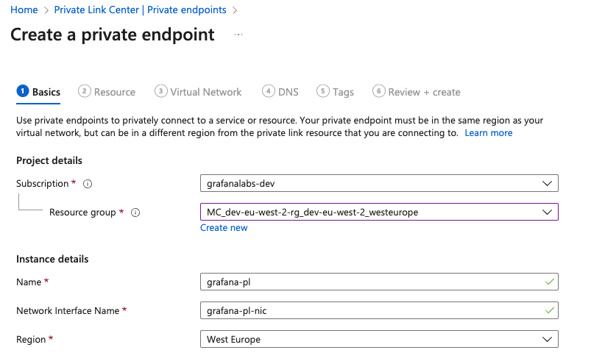Image resolution: width=591 pixels, height=364 pixels.
Task: Click the Create new resource group link
Action: click(224, 228)
